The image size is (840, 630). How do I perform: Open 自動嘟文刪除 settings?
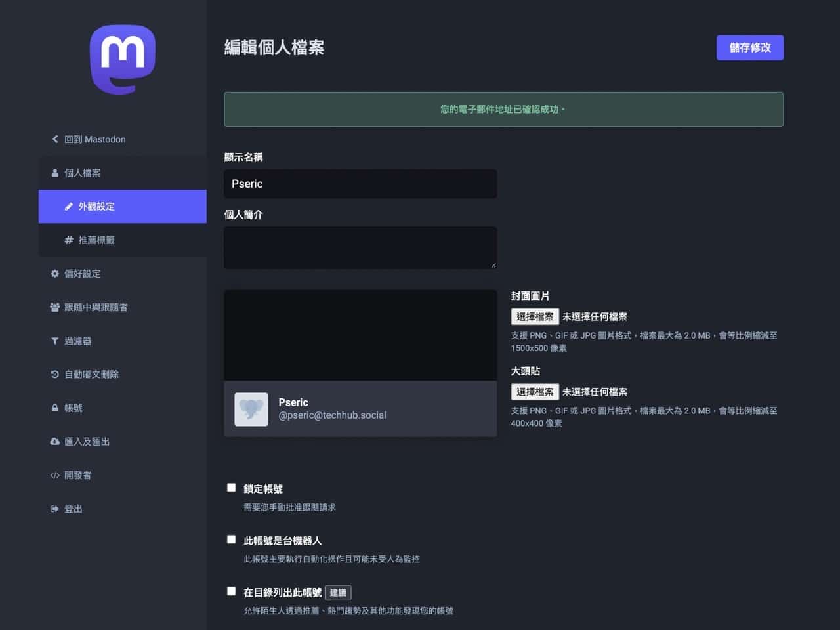[x=123, y=375]
